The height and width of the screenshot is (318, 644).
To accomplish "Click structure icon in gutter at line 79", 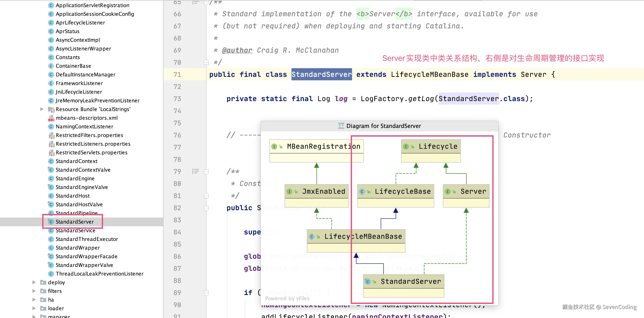I will coord(195,171).
